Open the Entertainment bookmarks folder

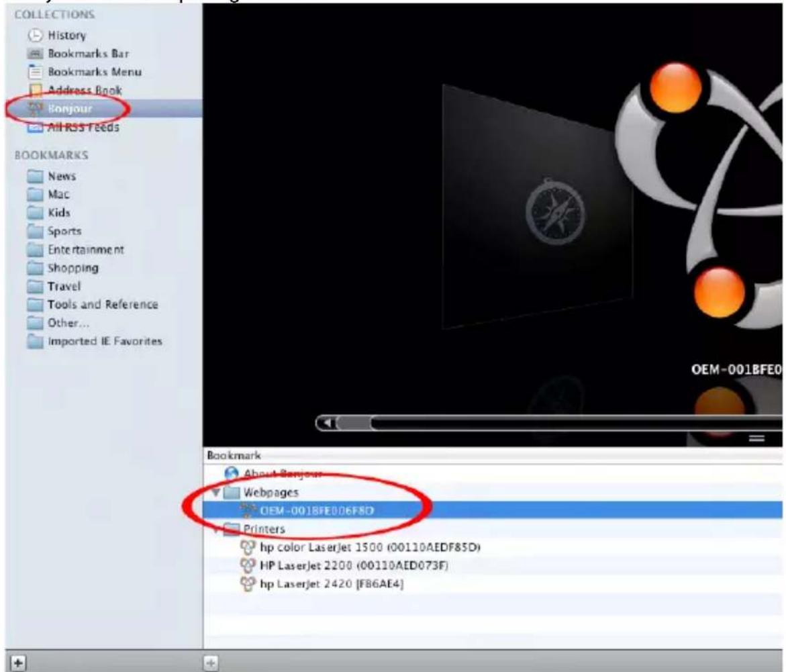(86, 250)
